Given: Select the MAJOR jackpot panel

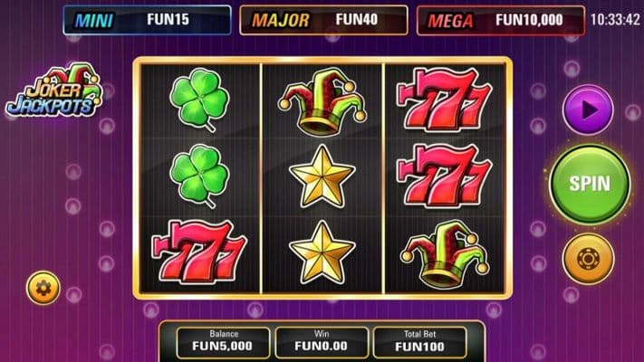Looking at the screenshot, I should [x=323, y=20].
